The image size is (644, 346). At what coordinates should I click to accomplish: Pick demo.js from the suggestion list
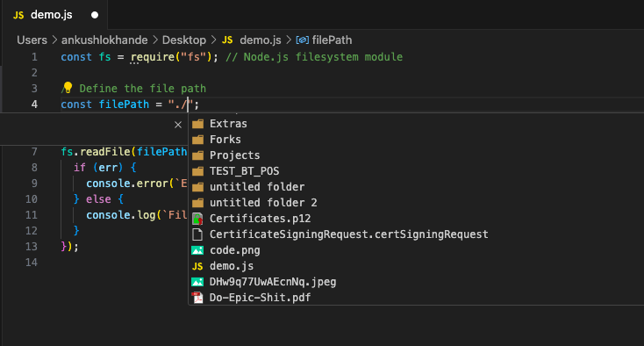coord(416,266)
